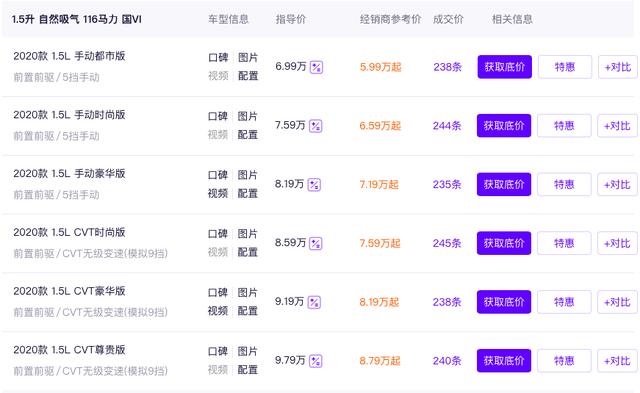Open the 245条 deals for CVT时尚版
The height and width of the screenshot is (393, 640).
[x=447, y=243]
